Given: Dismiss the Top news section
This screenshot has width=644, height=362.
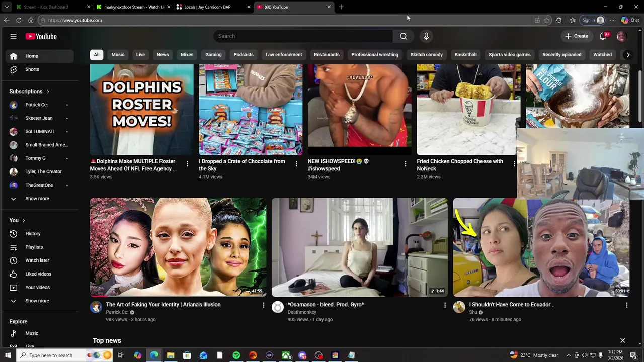Looking at the screenshot, I should [623, 341].
